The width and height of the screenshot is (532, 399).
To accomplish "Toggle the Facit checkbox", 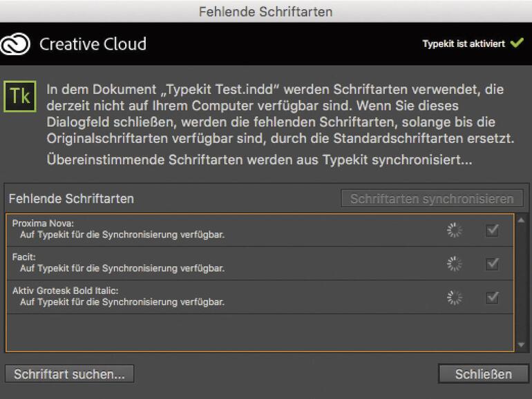I will (493, 264).
